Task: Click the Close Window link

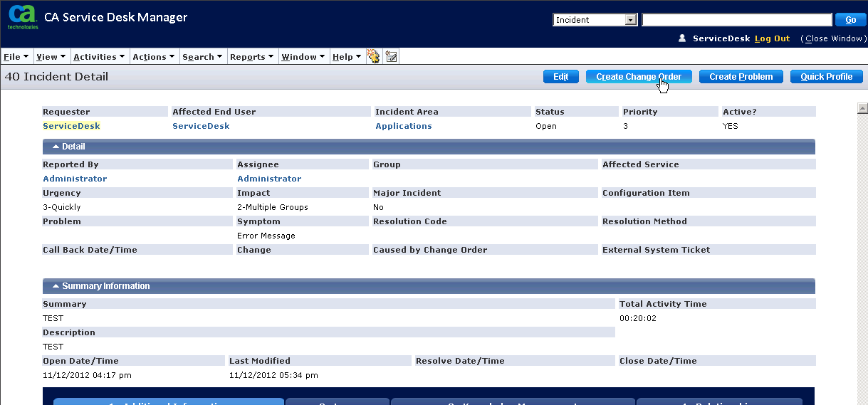Action: pos(832,38)
